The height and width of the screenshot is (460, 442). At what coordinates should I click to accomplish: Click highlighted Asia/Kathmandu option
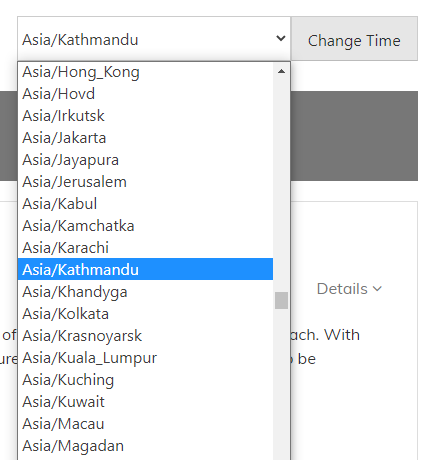146,269
